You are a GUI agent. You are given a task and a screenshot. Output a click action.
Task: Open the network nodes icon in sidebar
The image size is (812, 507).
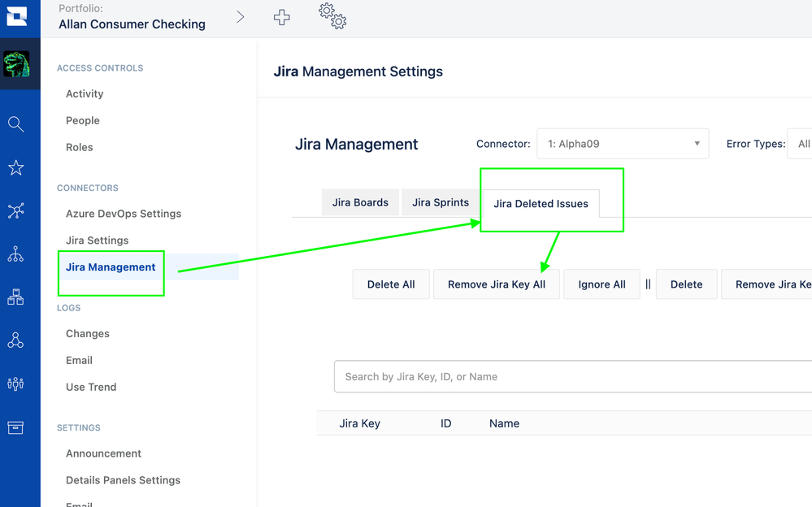[x=15, y=210]
